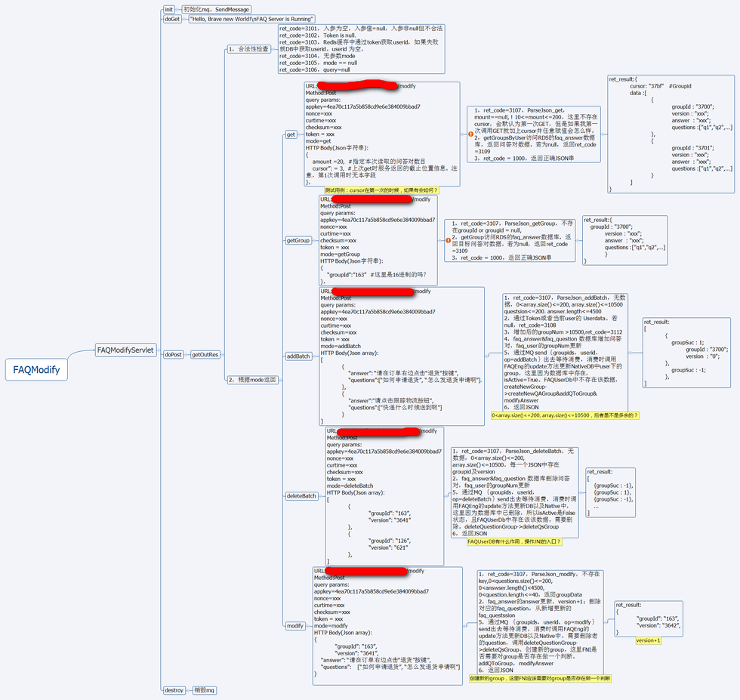Select the init node

(169, 9)
